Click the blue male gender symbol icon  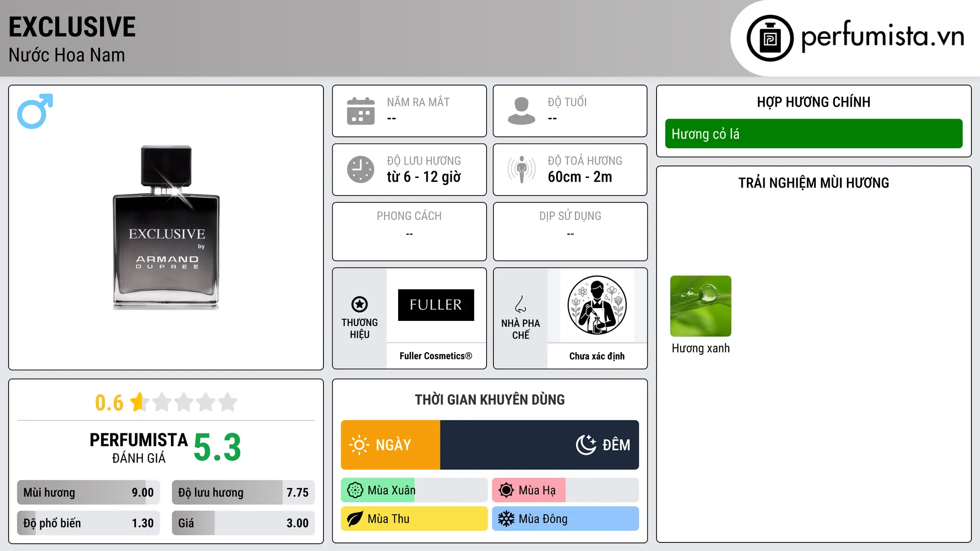point(35,111)
